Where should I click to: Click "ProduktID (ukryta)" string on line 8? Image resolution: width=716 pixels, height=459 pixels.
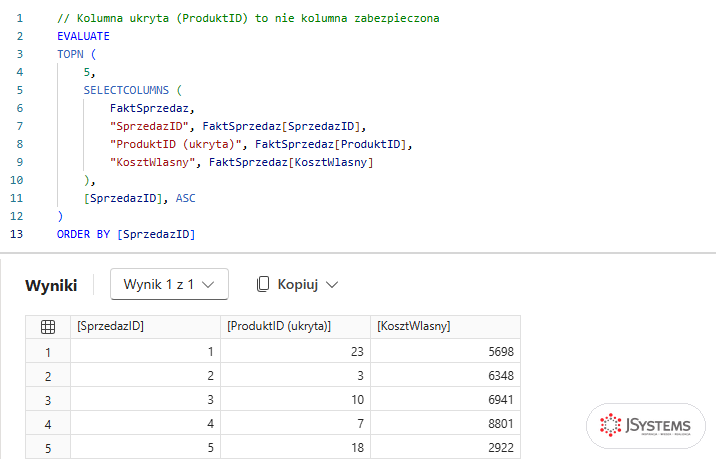175,144
